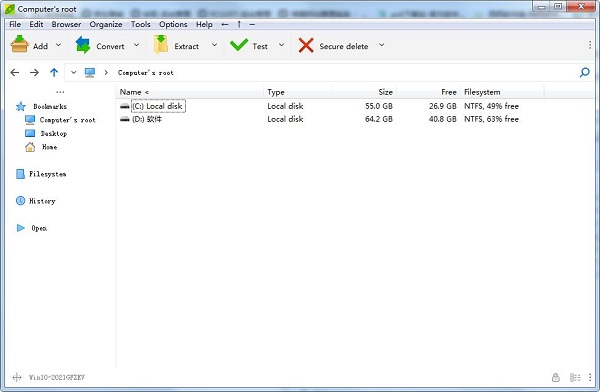This screenshot has height=392, width=600.
Task: Click the 40.8 GB free cell
Action: [442, 119]
